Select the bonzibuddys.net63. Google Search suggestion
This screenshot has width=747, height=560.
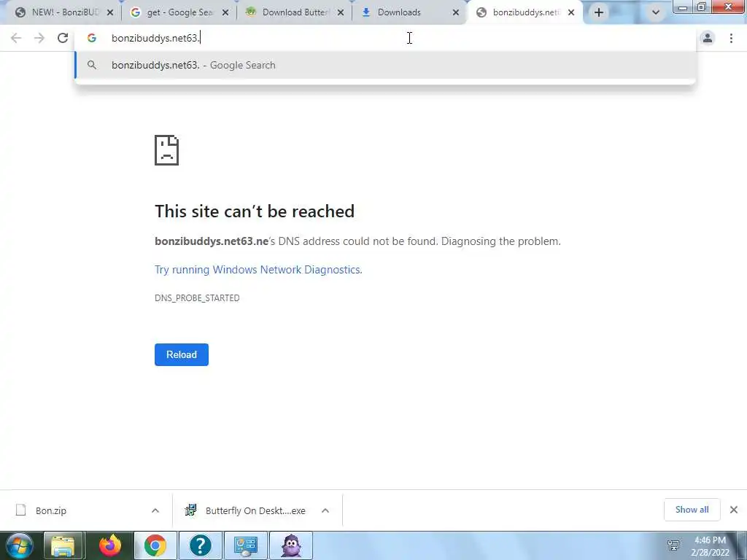pyautogui.click(x=385, y=65)
